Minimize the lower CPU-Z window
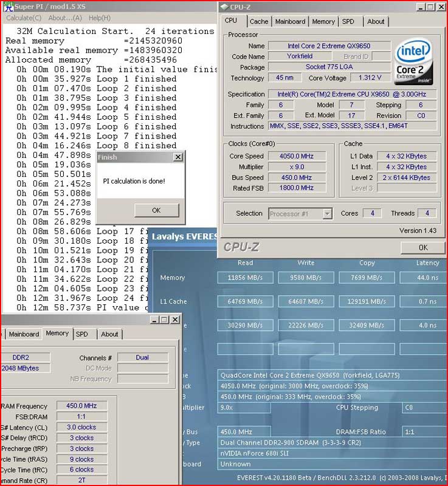448x486 pixels. pos(154,320)
